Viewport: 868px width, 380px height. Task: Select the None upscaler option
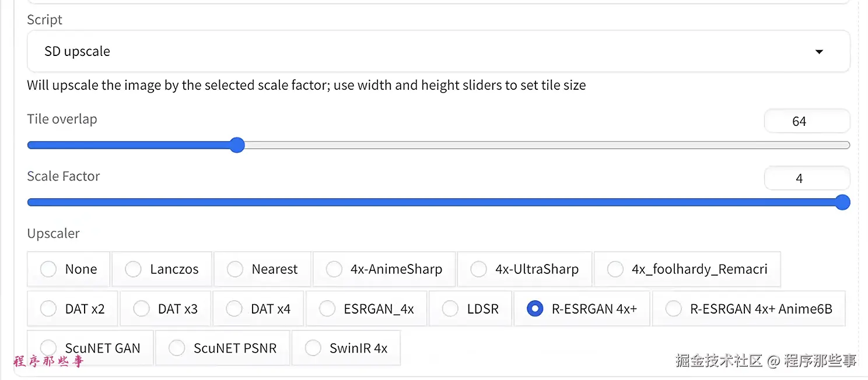(x=48, y=269)
